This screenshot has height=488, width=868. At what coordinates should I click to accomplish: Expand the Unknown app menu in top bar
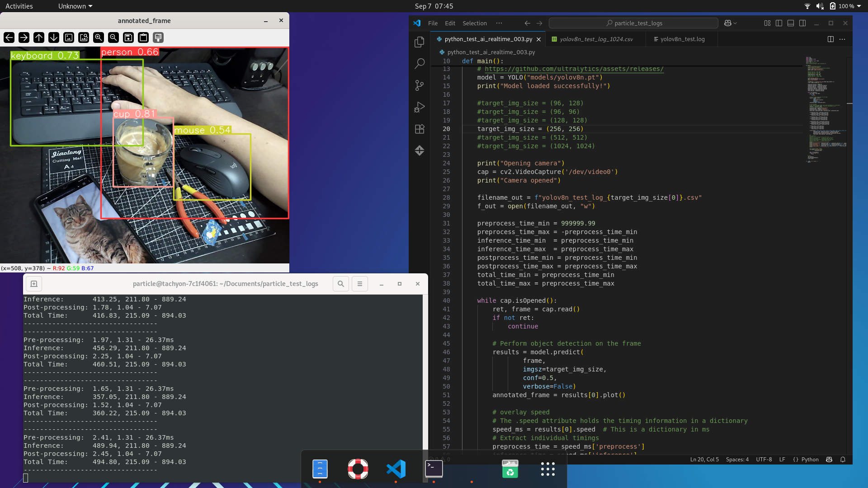[75, 6]
